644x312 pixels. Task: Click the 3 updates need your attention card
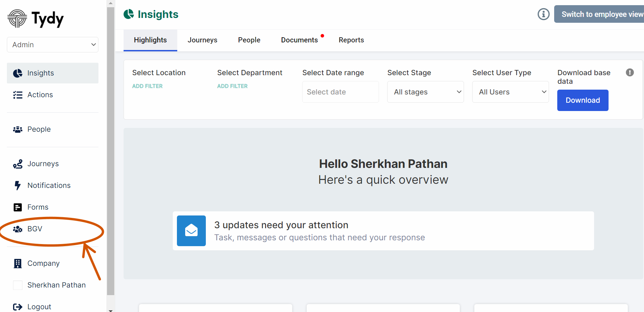[383, 231]
